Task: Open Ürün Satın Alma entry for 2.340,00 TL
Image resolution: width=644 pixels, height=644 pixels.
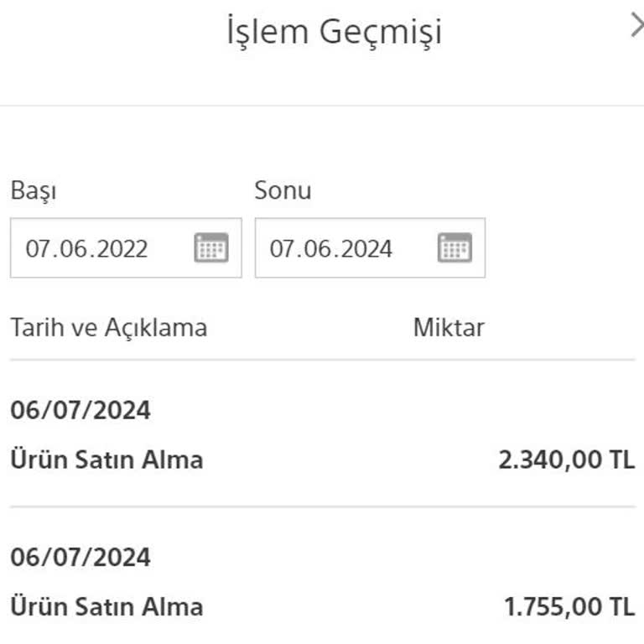Action: coord(106,460)
